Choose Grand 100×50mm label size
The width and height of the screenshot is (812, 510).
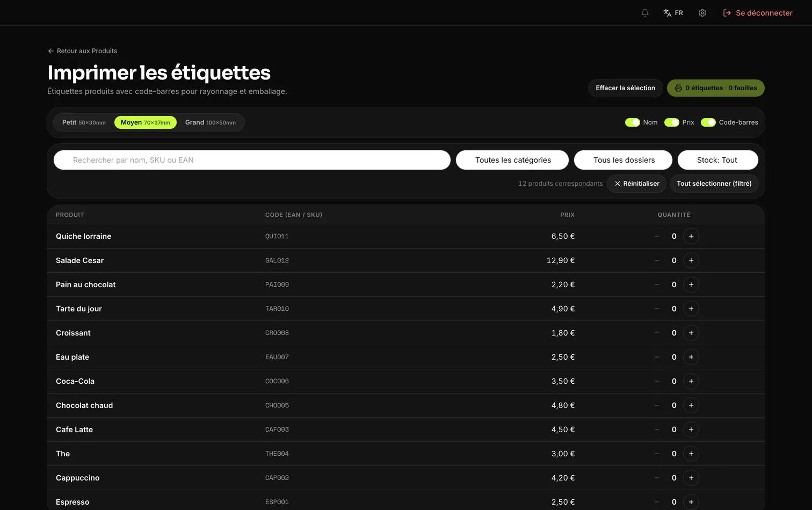coord(211,122)
